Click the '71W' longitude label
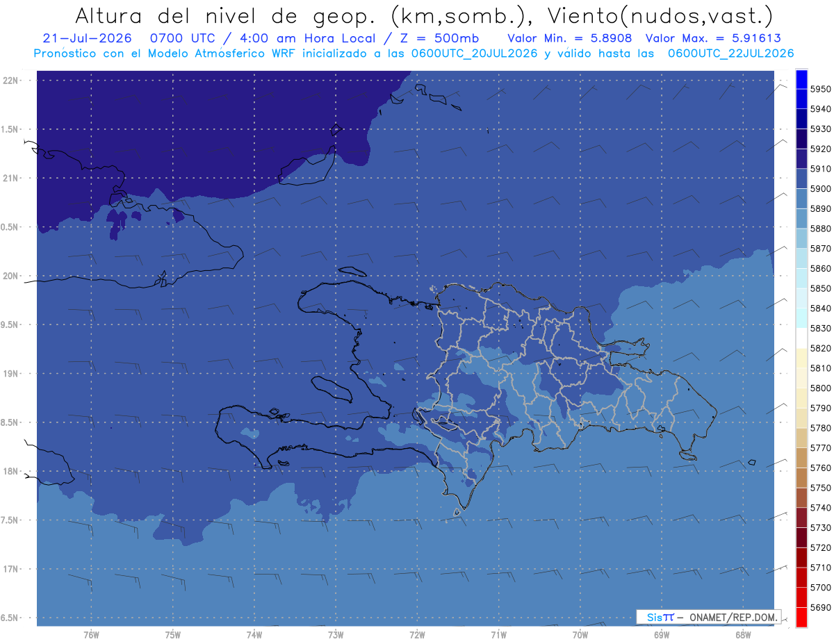The image size is (834, 644). pyautogui.click(x=498, y=634)
